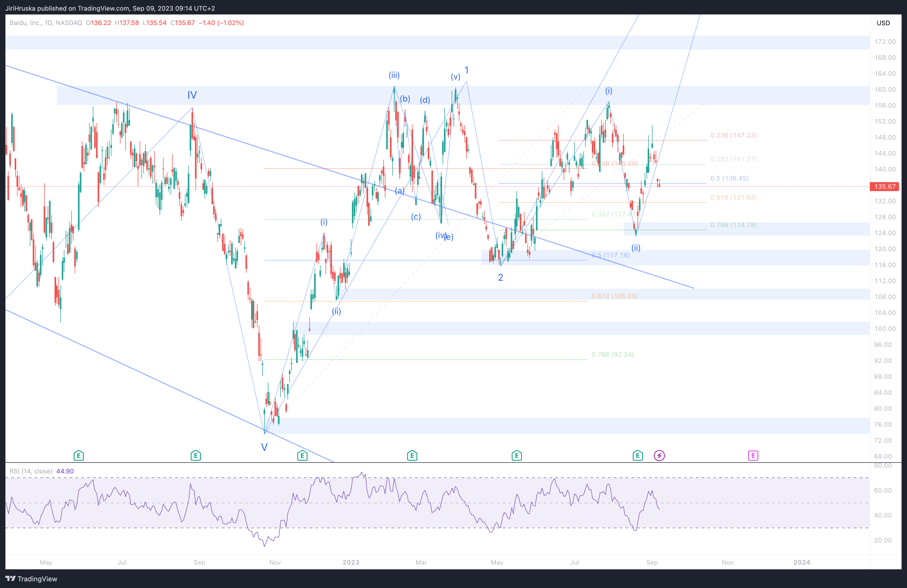The height and width of the screenshot is (588, 907).
Task: Click the Fibonacci 0.5 (136.45) label
Action: pyautogui.click(x=729, y=178)
